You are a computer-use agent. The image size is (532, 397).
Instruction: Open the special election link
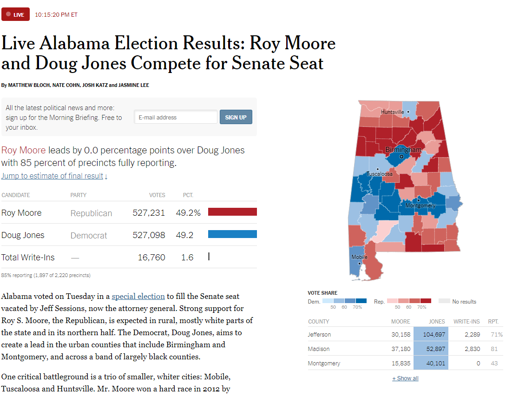(138, 296)
